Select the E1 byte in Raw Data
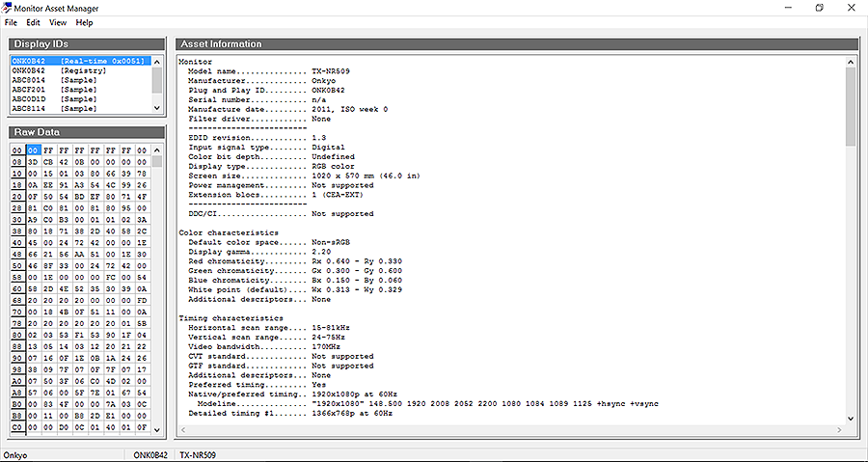868x462 pixels. 111,416
